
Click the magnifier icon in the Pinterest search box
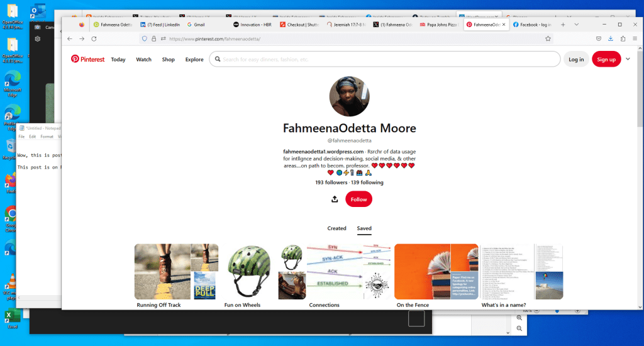click(x=218, y=59)
